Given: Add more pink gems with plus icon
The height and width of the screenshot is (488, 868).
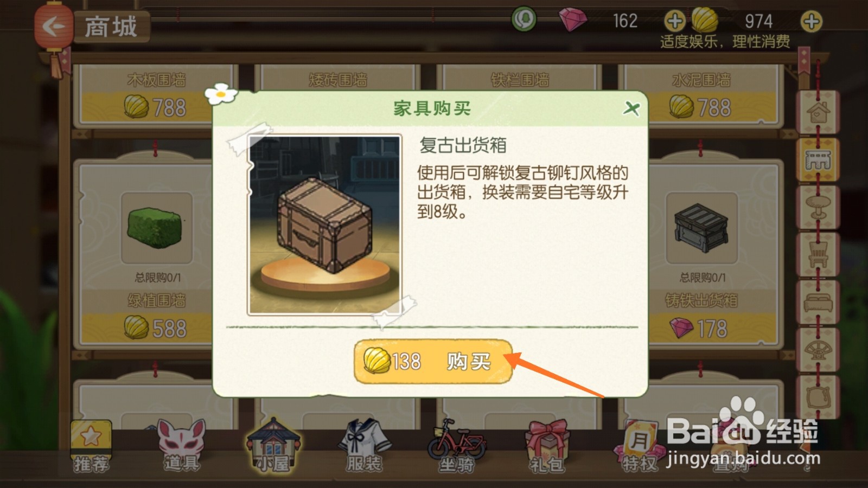Looking at the screenshot, I should point(674,22).
